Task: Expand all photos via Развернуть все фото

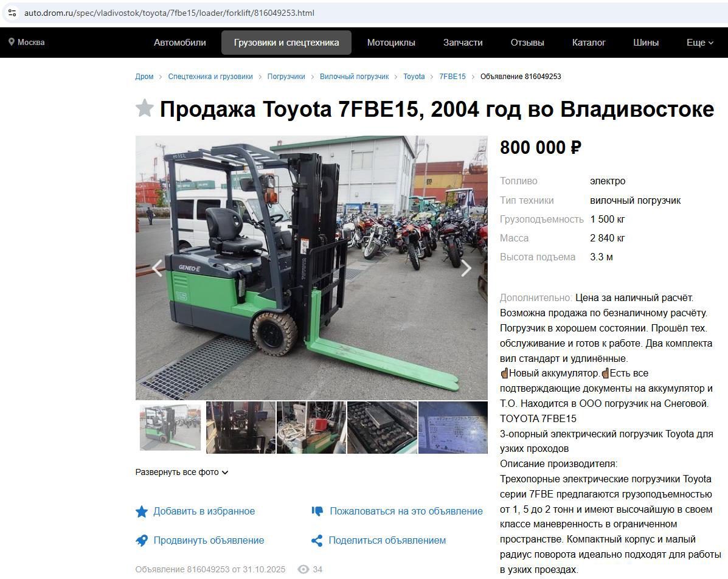Action: (x=181, y=472)
